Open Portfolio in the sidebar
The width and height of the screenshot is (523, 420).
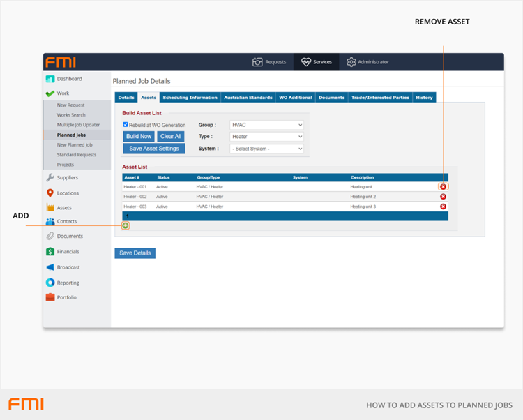[66, 297]
